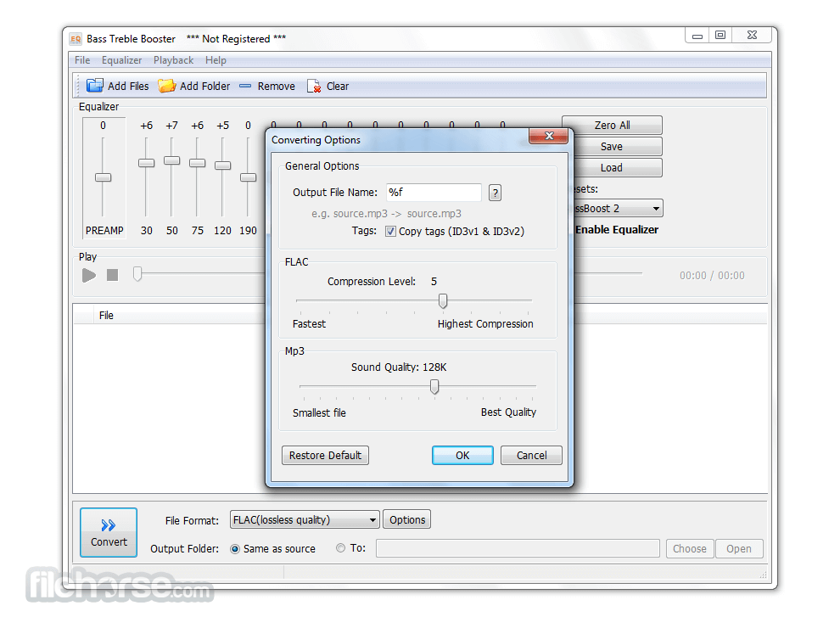The image size is (840, 628).
Task: Select the To: output folder radio button
Action: [341, 548]
